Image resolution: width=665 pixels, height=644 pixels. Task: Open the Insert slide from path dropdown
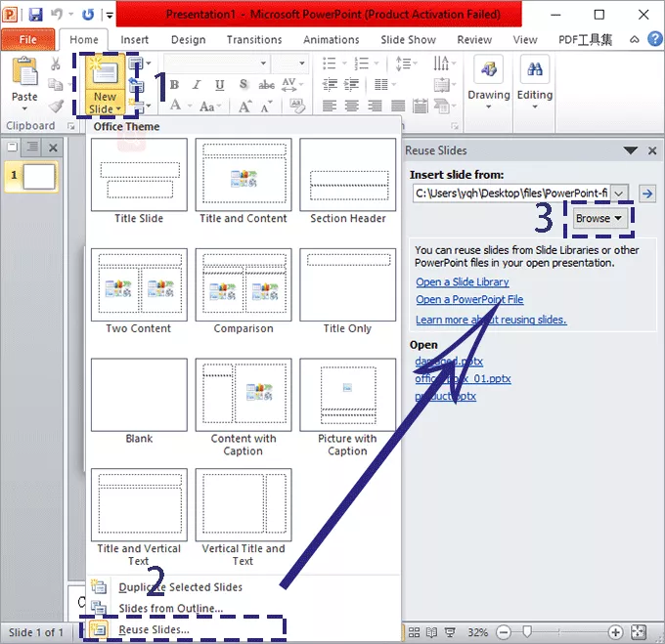619,193
